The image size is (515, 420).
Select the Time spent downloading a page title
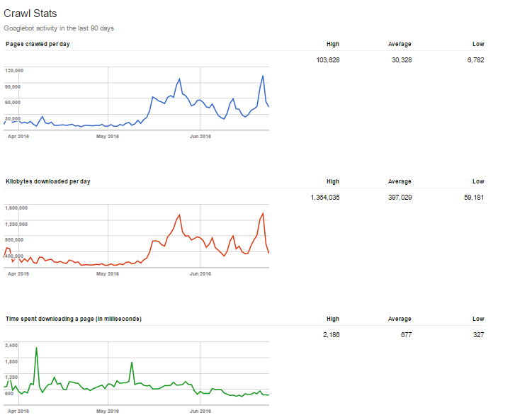click(x=73, y=319)
